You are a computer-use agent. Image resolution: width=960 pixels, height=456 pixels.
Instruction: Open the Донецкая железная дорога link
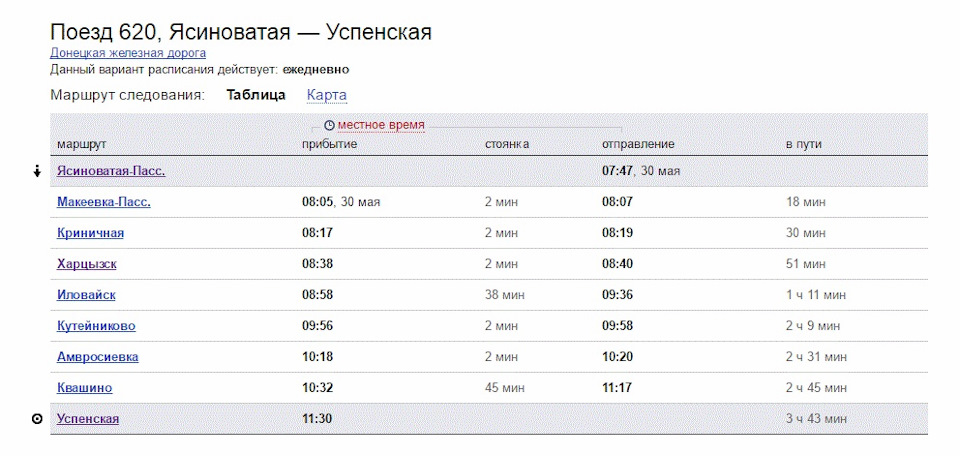click(128, 53)
